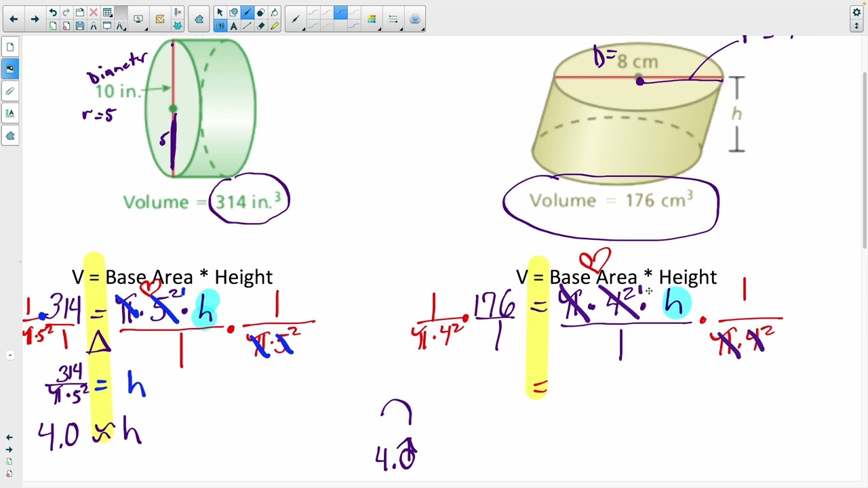
Task: Collapse sidebar with minus button
Action: click(x=9, y=355)
